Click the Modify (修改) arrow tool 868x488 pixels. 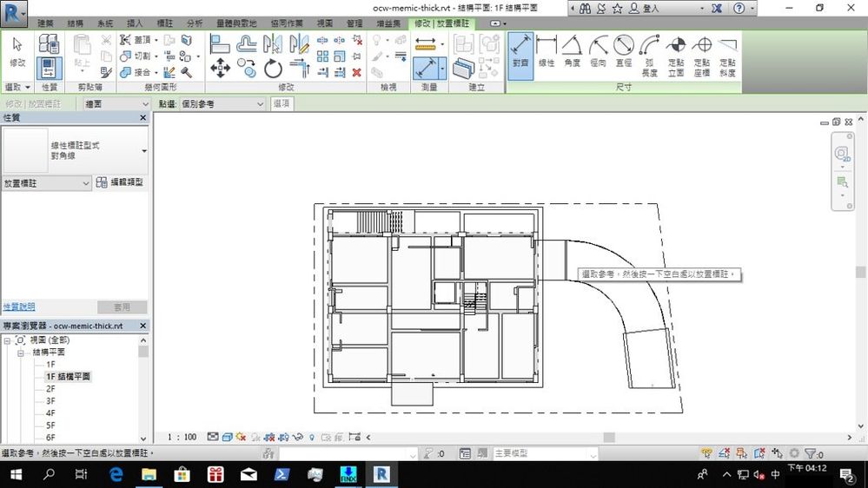(x=17, y=52)
